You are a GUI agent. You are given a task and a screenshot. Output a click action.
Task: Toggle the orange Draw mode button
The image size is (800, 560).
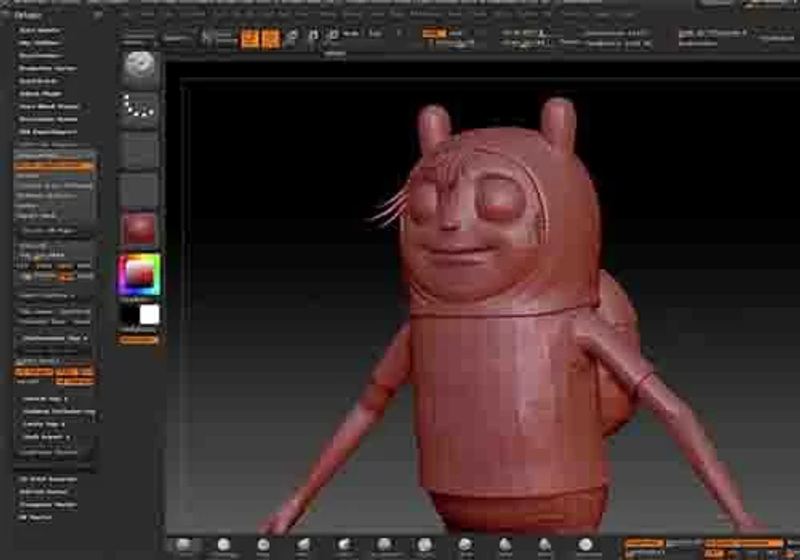pyautogui.click(x=271, y=38)
